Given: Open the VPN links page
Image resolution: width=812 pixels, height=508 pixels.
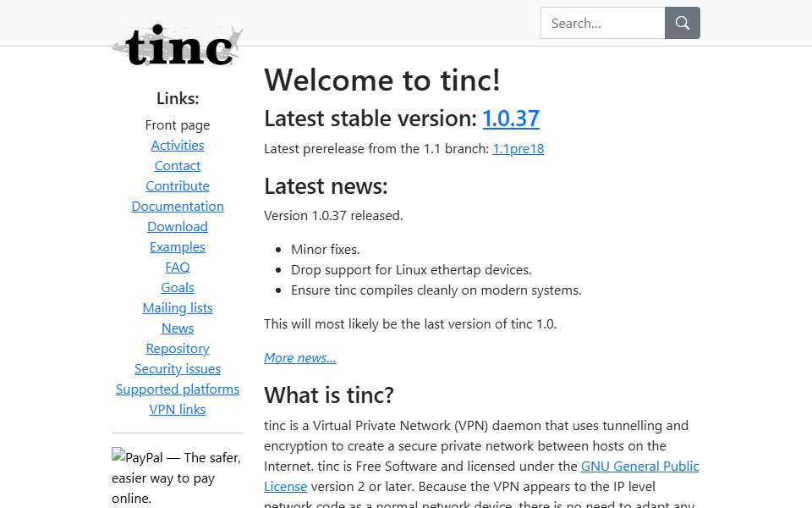Looking at the screenshot, I should 178,410.
